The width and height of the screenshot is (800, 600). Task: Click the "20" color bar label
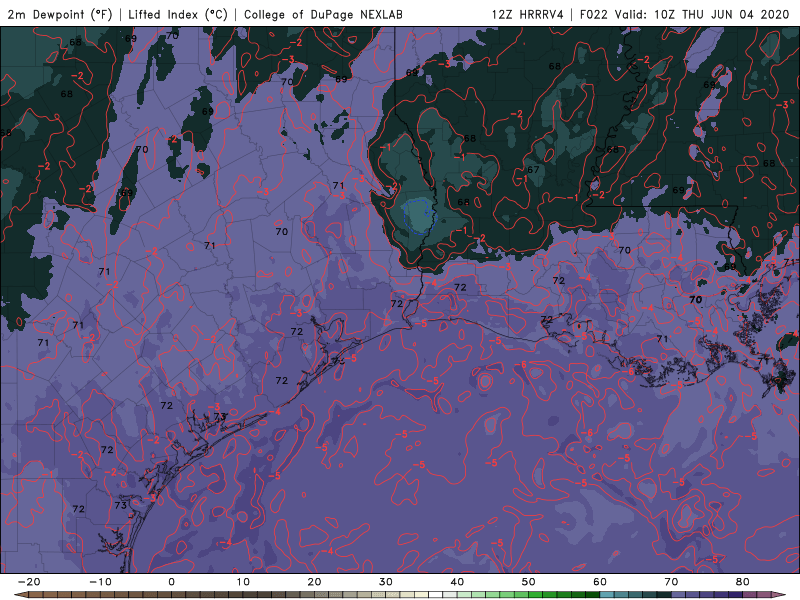click(314, 582)
